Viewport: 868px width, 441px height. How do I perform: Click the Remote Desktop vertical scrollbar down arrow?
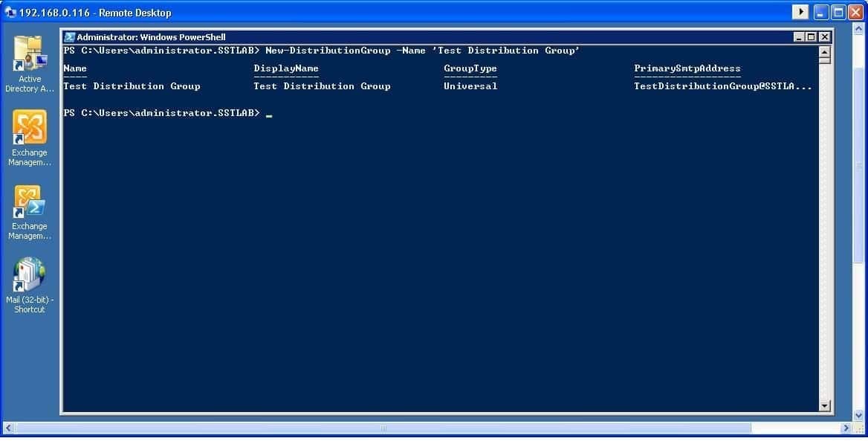(x=861, y=415)
